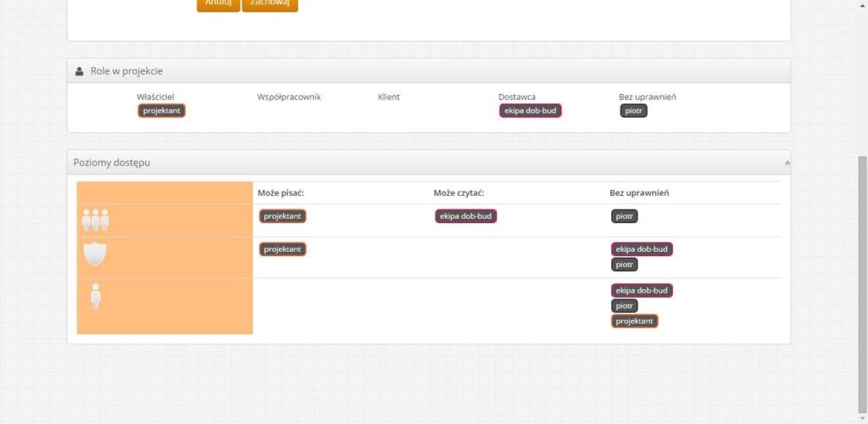Select projektant tag in the shield row
This screenshot has height=424, width=868.
pyautogui.click(x=282, y=249)
